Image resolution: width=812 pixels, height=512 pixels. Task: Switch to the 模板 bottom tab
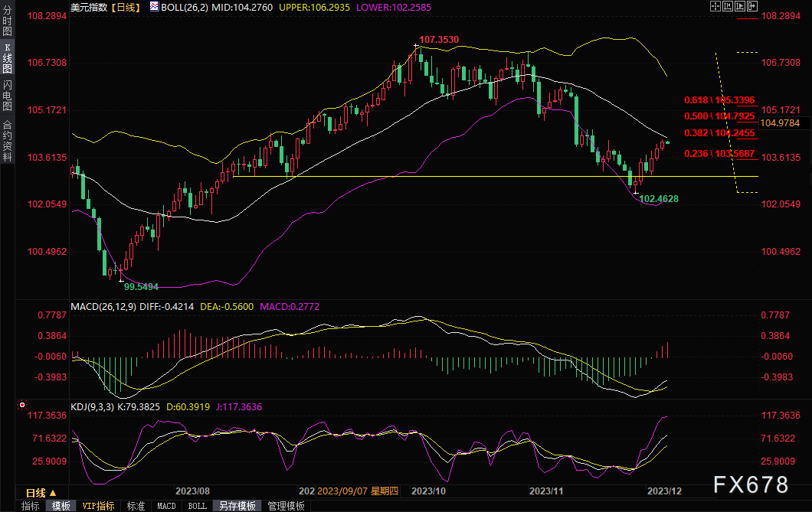click(x=61, y=506)
